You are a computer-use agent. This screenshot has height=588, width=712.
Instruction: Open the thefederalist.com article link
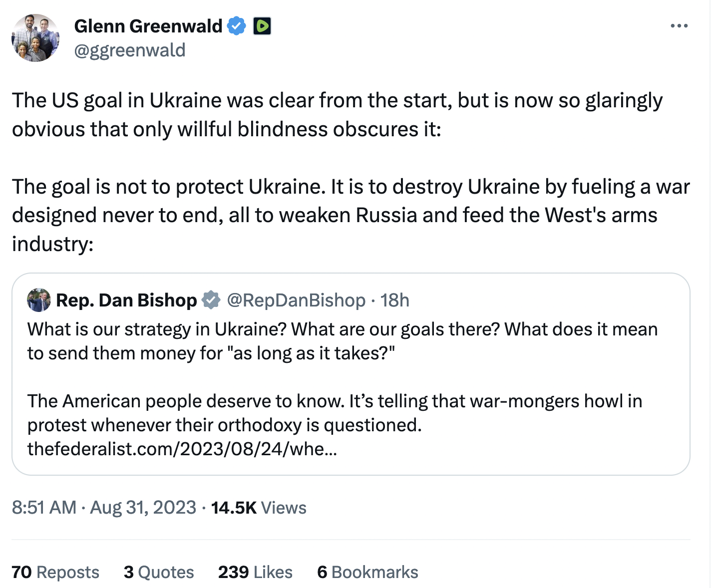pyautogui.click(x=182, y=449)
